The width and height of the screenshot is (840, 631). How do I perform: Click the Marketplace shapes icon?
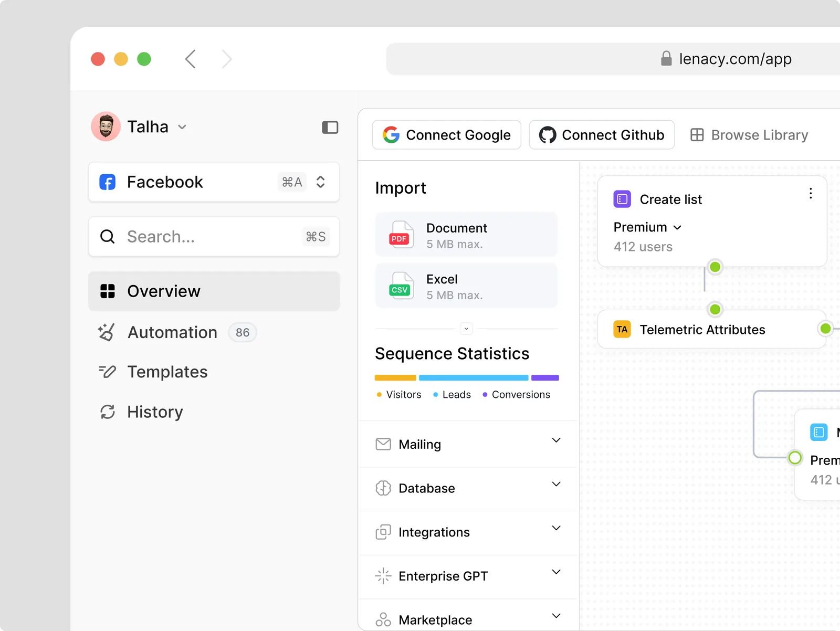383,620
